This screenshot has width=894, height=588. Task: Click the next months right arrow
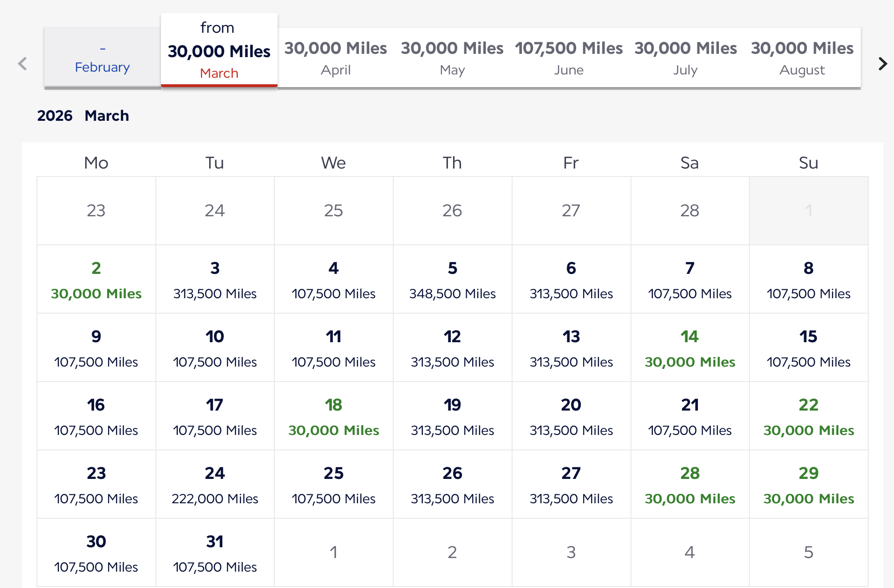882,64
